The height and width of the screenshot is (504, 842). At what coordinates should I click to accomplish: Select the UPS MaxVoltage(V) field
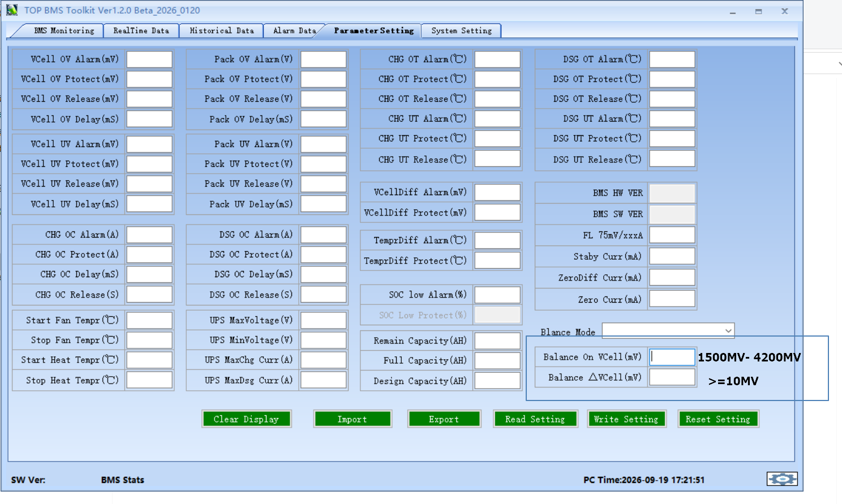(x=323, y=320)
